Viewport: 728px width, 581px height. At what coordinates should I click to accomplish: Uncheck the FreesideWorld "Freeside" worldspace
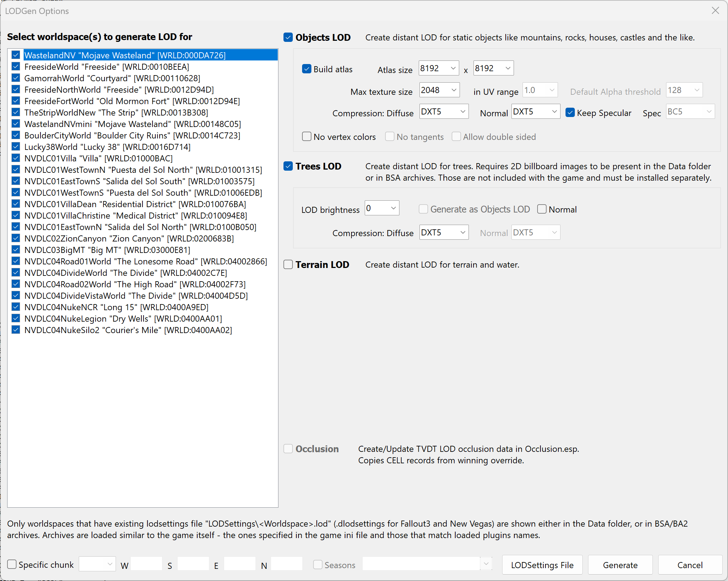(x=16, y=67)
